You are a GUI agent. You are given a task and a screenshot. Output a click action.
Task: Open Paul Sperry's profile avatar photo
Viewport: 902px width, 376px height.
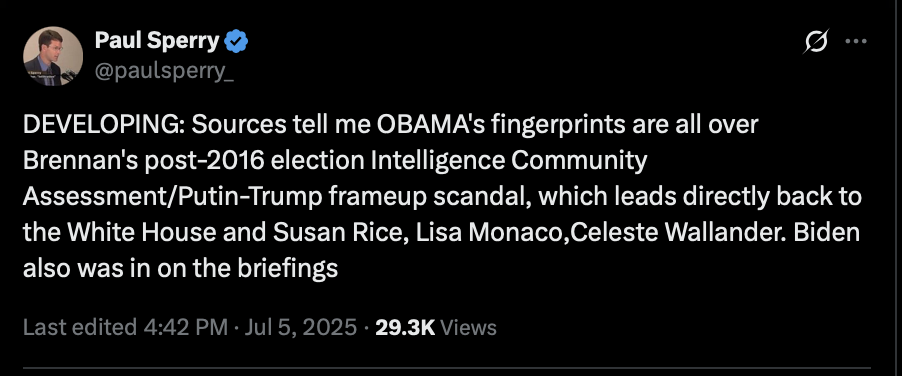coord(53,56)
